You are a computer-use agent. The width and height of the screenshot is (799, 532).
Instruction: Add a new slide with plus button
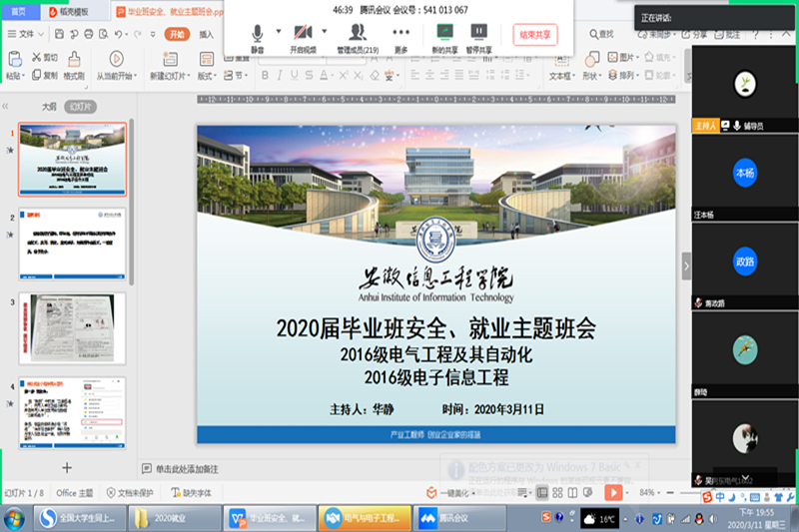[67, 467]
